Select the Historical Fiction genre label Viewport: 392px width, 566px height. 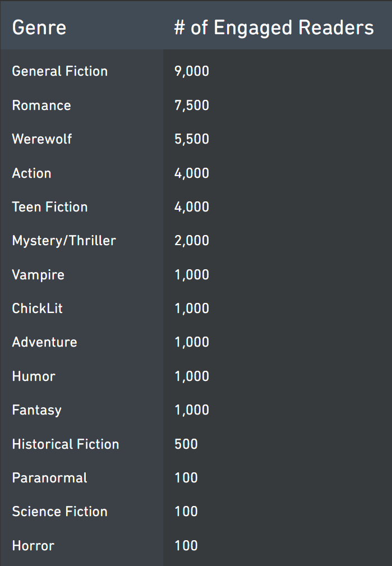[65, 444]
